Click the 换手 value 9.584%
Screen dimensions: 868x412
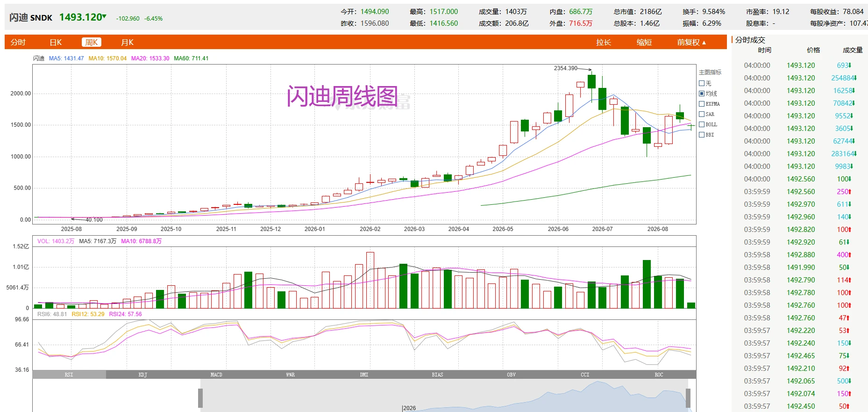(714, 12)
